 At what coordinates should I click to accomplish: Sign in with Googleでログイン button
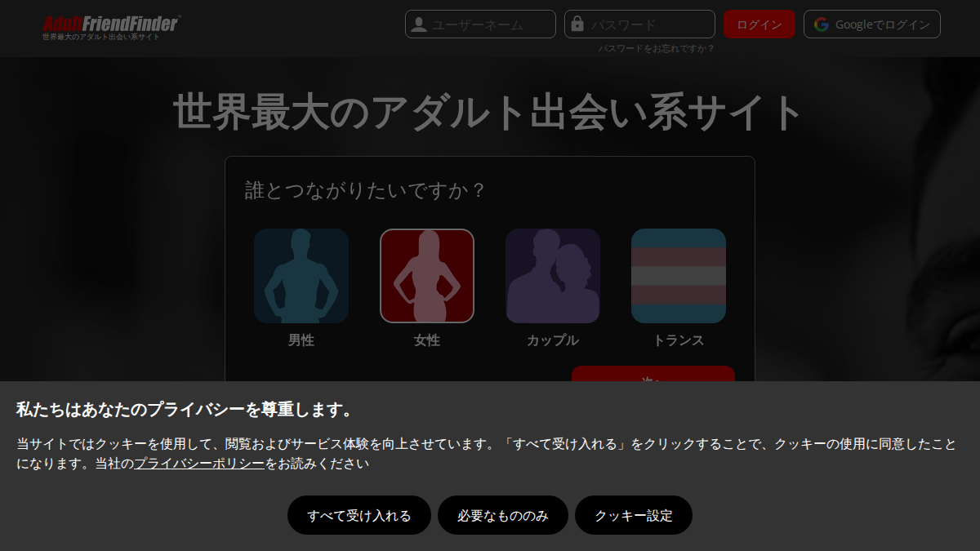[x=872, y=24]
